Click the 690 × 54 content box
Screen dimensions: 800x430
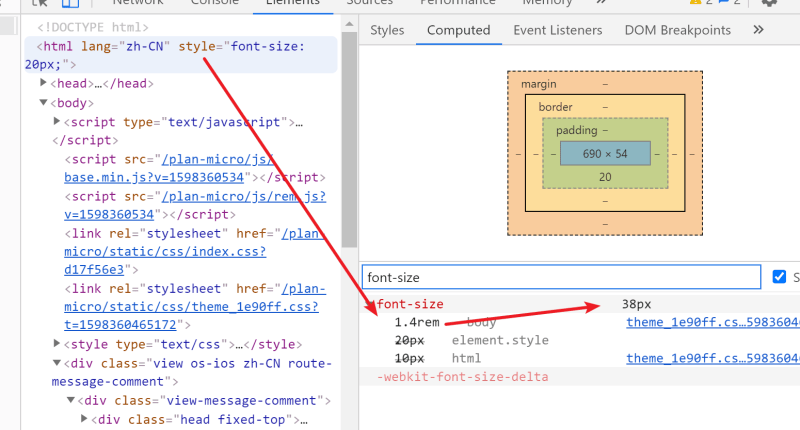pyautogui.click(x=605, y=154)
